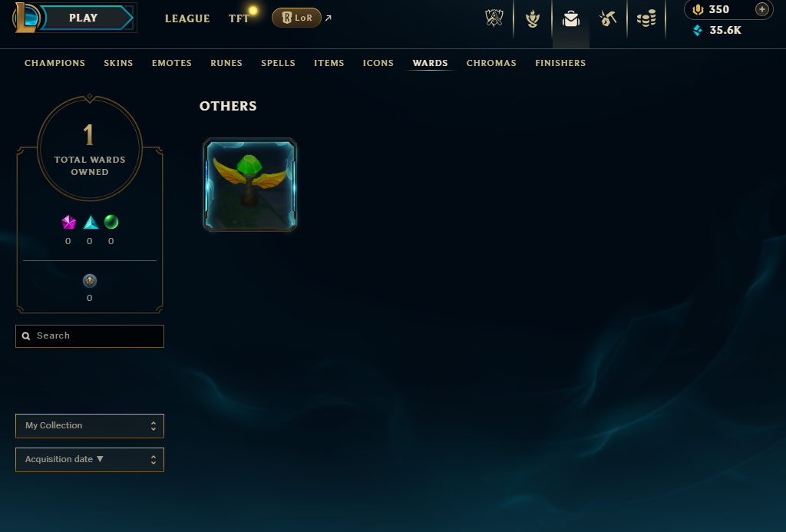Click the green orb rarity icon

pyautogui.click(x=111, y=222)
